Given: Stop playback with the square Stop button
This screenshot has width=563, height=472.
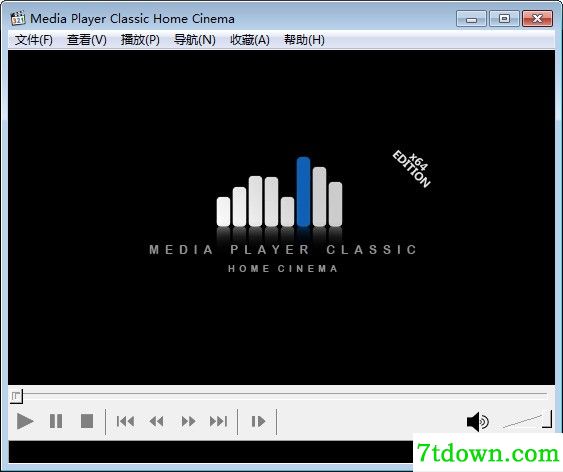Looking at the screenshot, I should [87, 421].
